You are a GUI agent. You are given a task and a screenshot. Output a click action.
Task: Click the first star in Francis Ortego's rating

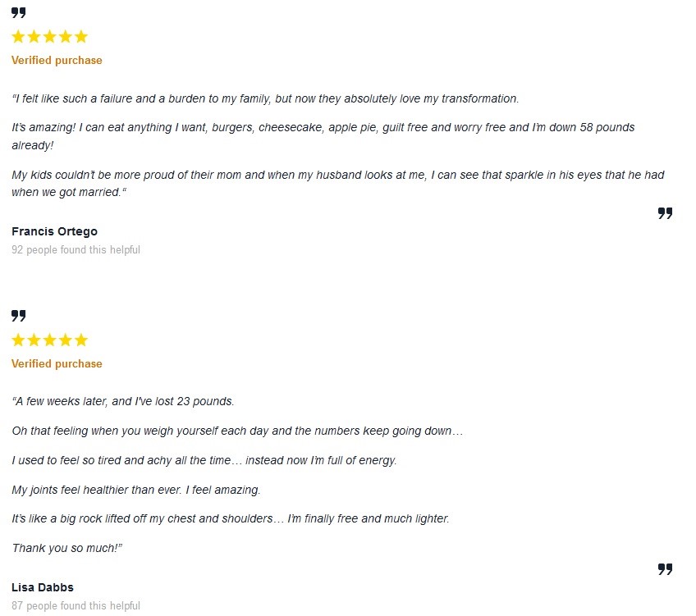(19, 37)
